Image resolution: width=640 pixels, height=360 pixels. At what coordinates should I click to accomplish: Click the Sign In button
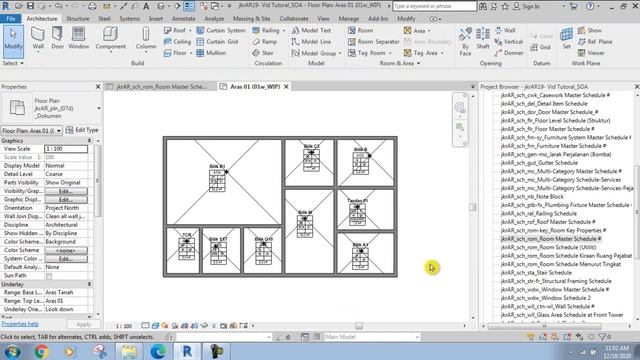coord(526,6)
